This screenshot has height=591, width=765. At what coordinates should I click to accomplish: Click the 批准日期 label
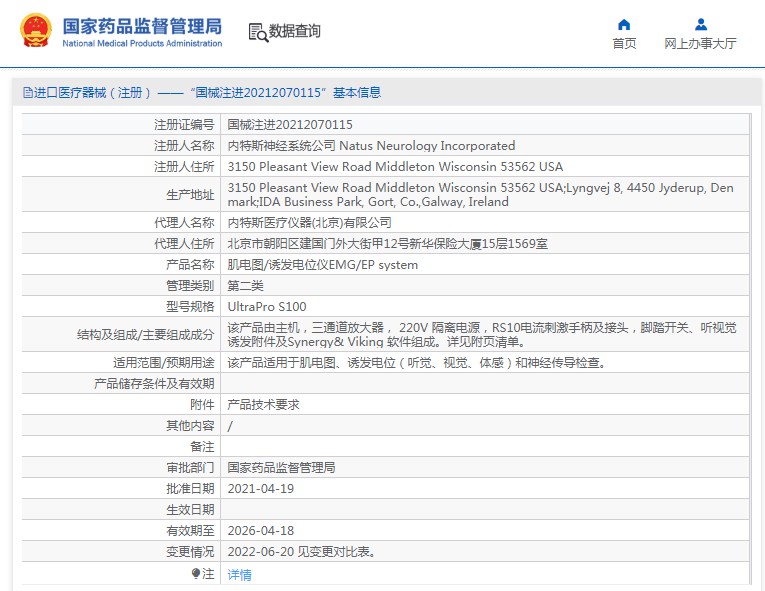(x=190, y=489)
